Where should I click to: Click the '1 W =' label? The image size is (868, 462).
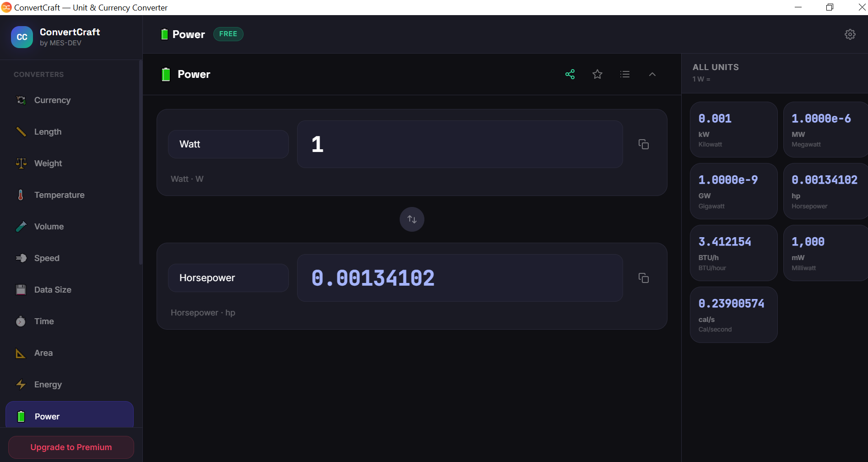701,79
